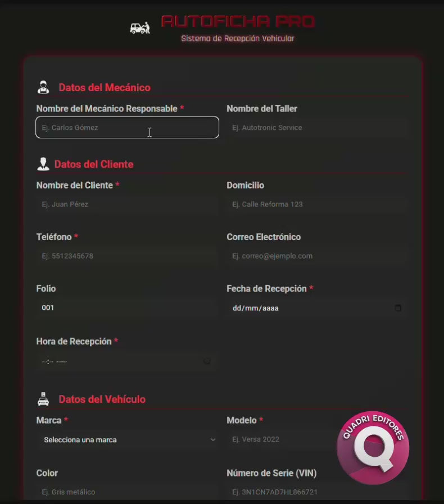444x504 pixels.
Task: Click the Sistema de Recepción Vehicular subtitle
Action: pos(237,39)
